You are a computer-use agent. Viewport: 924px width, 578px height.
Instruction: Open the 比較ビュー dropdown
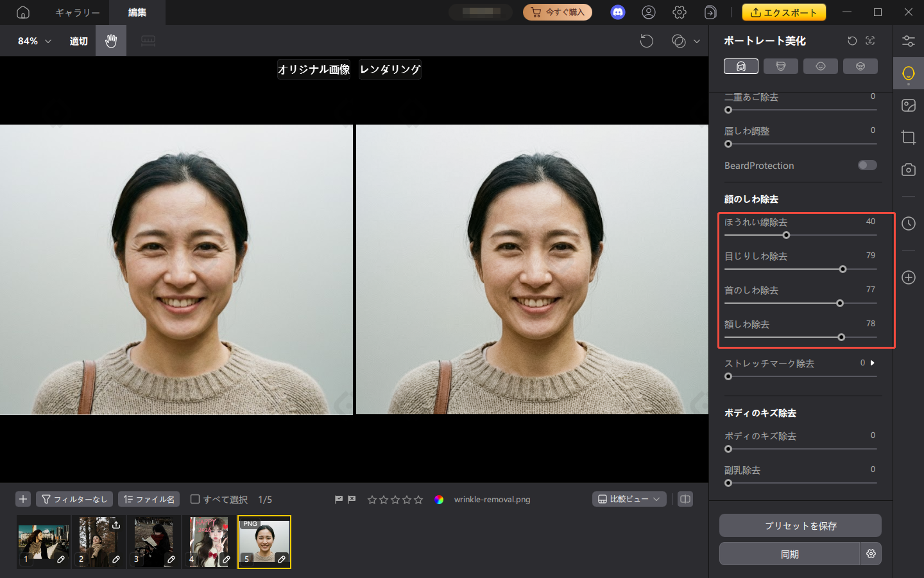point(629,499)
